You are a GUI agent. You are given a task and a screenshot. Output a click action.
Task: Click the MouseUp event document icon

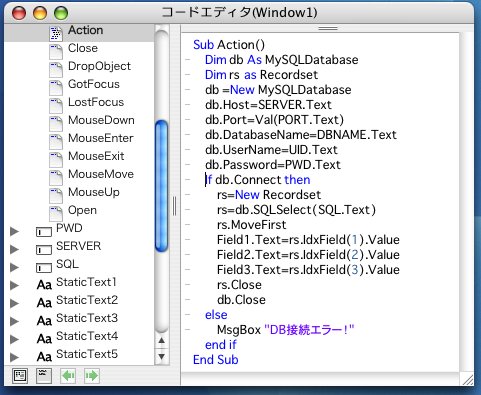tap(56, 195)
